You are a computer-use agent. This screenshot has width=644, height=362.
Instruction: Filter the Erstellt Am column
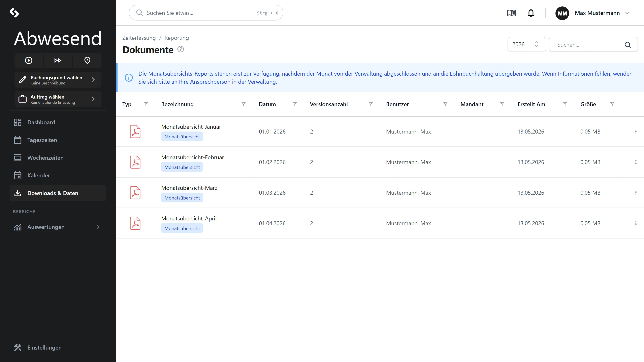click(x=565, y=104)
